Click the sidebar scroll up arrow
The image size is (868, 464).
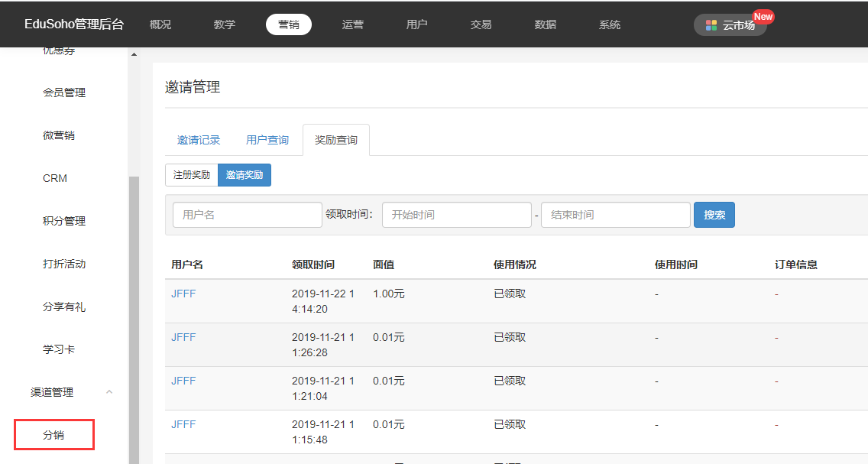pyautogui.click(x=134, y=54)
